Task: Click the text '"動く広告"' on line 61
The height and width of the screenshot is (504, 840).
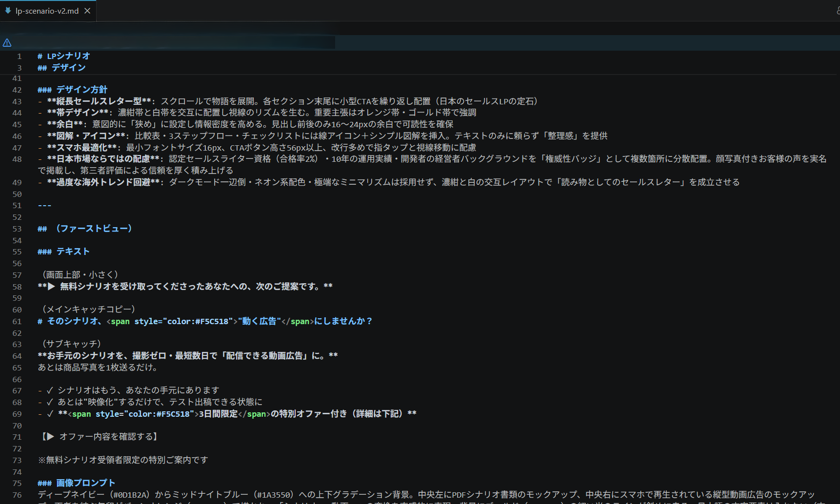Action: (259, 321)
